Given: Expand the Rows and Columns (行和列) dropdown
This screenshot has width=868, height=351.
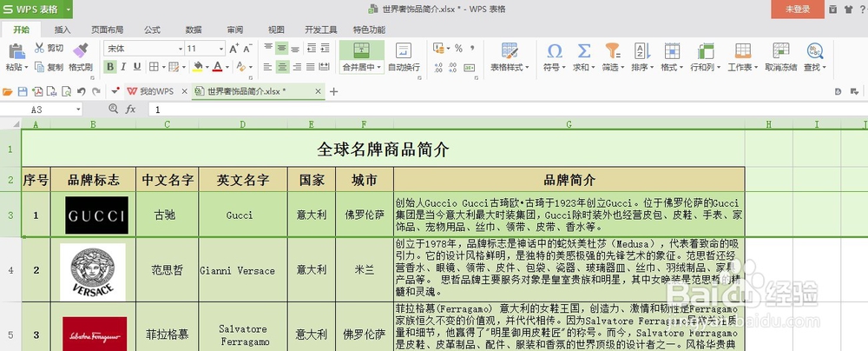Looking at the screenshot, I should tap(719, 68).
